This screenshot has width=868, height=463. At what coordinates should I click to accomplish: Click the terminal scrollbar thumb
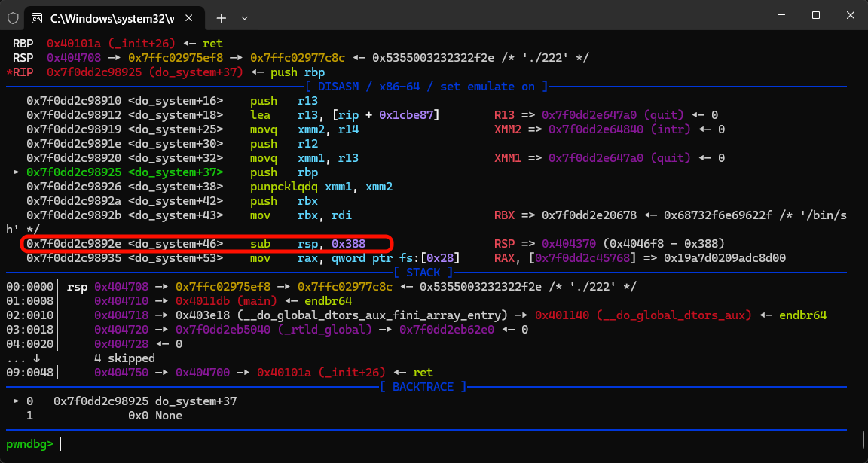coord(863,439)
